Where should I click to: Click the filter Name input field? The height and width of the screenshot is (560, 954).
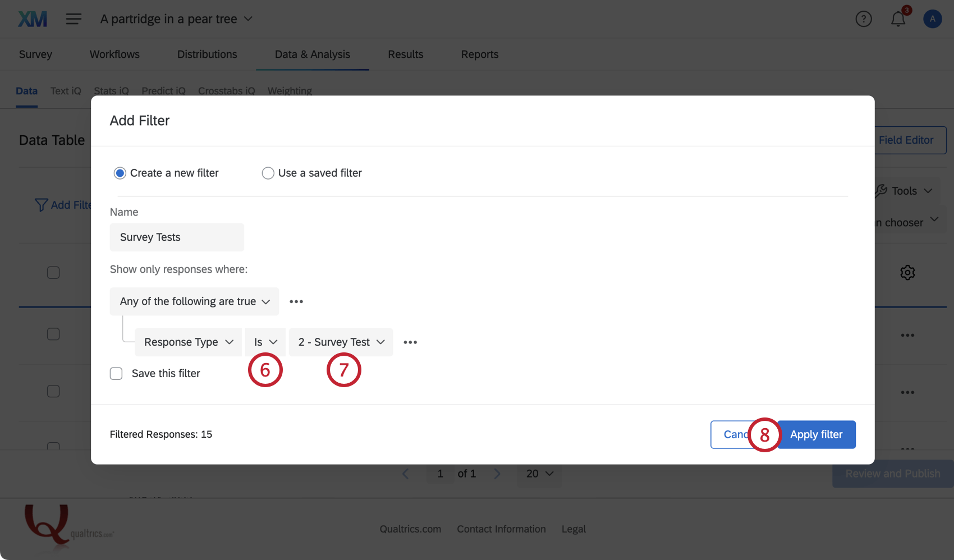point(177,237)
